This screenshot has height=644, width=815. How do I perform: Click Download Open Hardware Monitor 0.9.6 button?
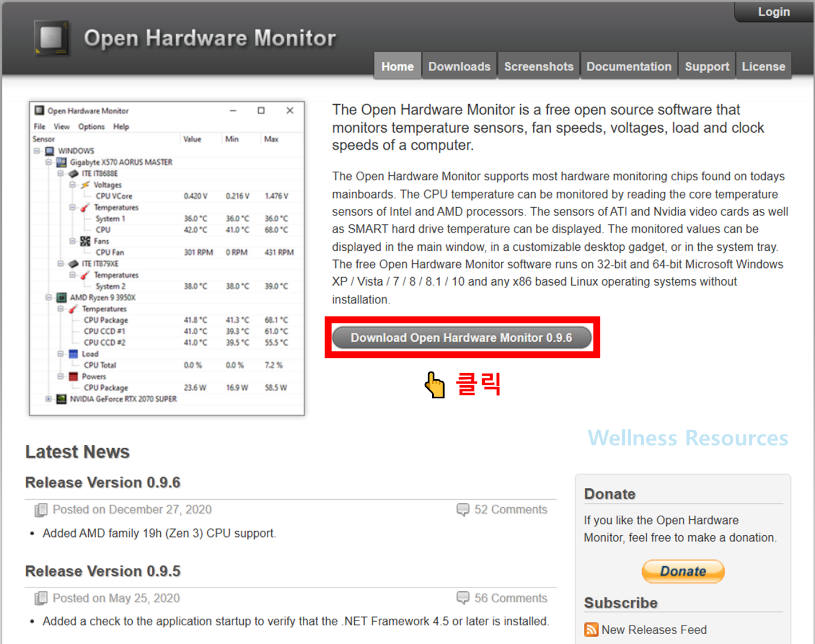point(461,338)
